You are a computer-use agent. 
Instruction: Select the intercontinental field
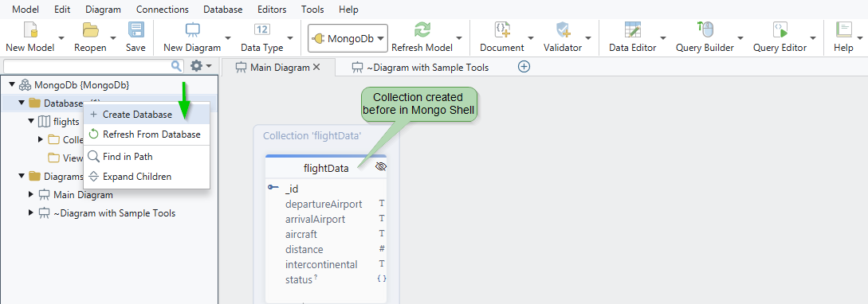[x=321, y=264]
